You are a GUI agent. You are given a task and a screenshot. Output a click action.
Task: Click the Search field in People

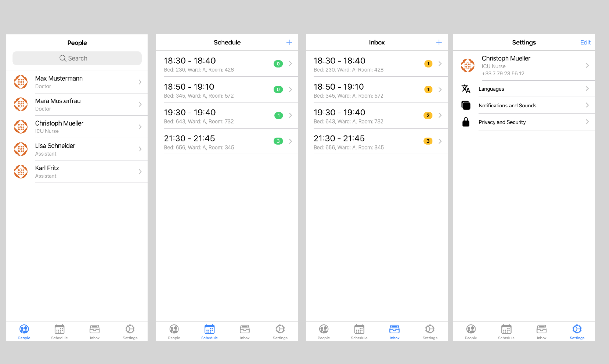point(77,58)
